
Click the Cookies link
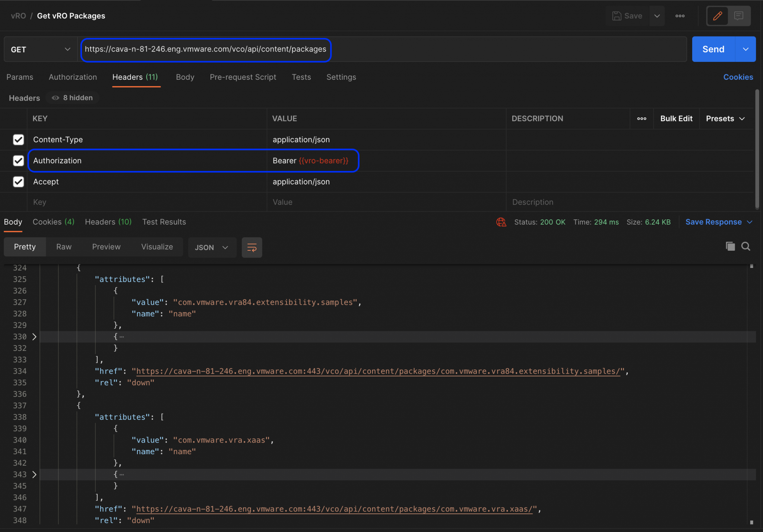[x=738, y=77]
